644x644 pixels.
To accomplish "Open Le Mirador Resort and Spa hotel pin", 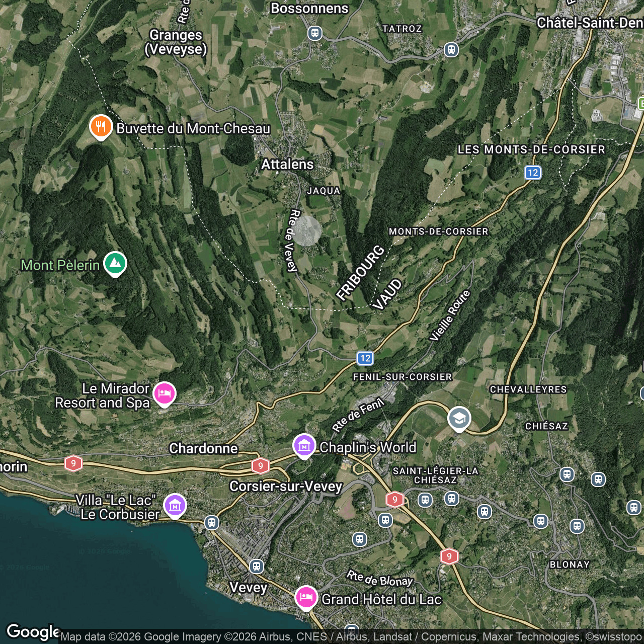I will click(x=165, y=393).
